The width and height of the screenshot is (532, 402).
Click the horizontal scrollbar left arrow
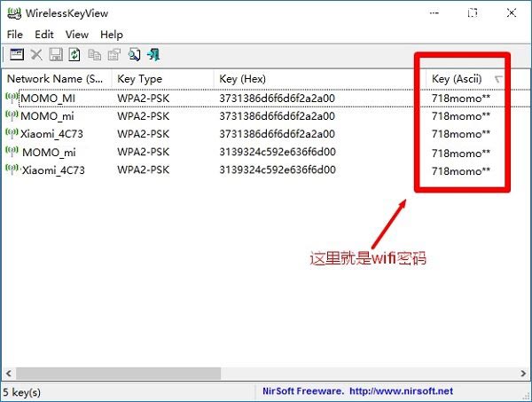(x=9, y=374)
